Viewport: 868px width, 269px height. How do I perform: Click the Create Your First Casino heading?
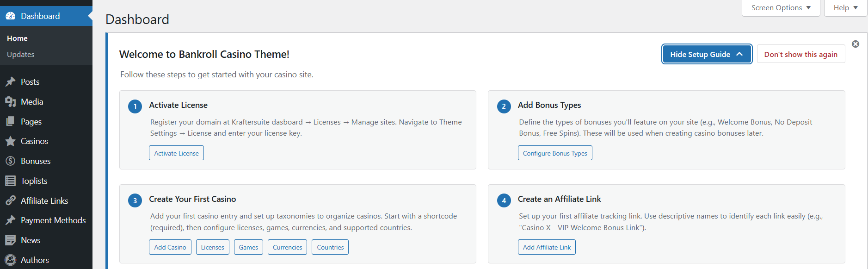click(x=192, y=199)
